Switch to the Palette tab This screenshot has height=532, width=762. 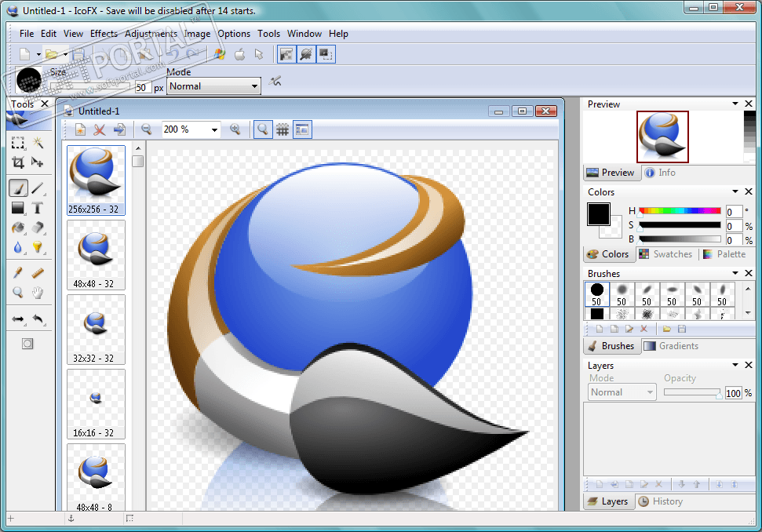click(x=724, y=254)
